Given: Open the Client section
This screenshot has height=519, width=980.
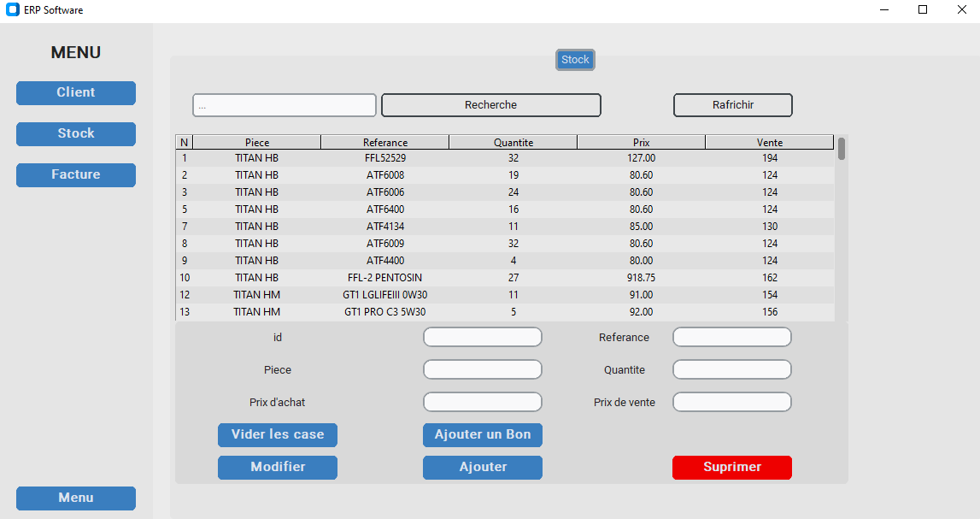Looking at the screenshot, I should [x=75, y=92].
